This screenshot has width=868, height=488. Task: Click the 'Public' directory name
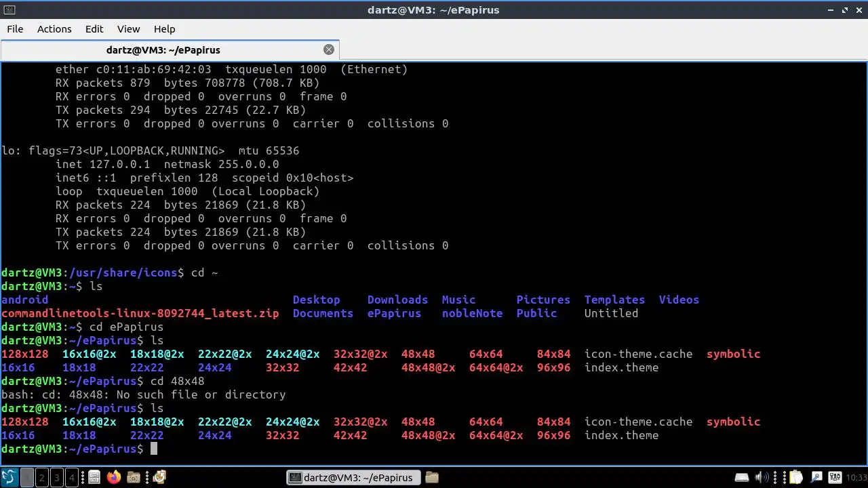point(537,313)
